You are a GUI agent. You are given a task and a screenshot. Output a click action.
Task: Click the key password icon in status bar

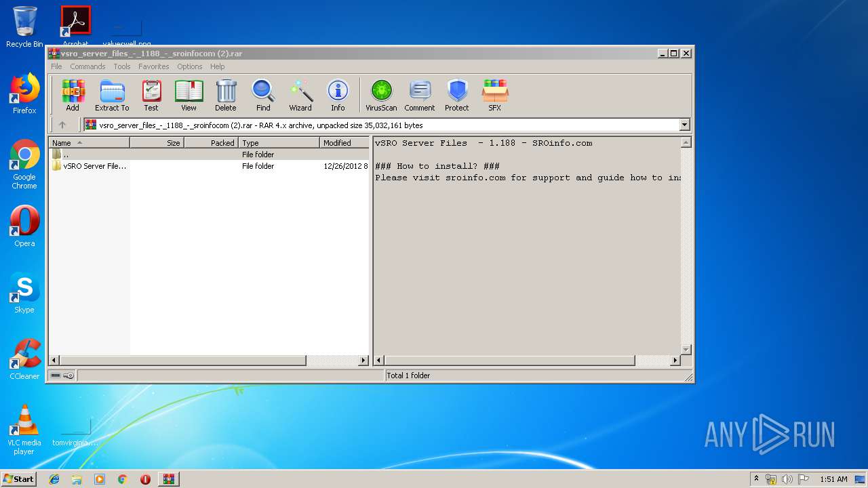(68, 375)
